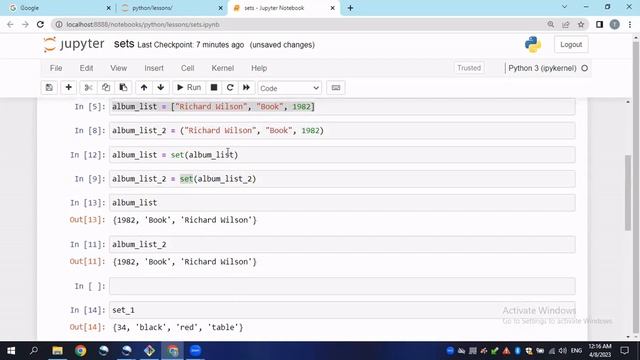Image resolution: width=640 pixels, height=360 pixels.
Task: Share this page icon
Action: pyautogui.click(x=566, y=24)
